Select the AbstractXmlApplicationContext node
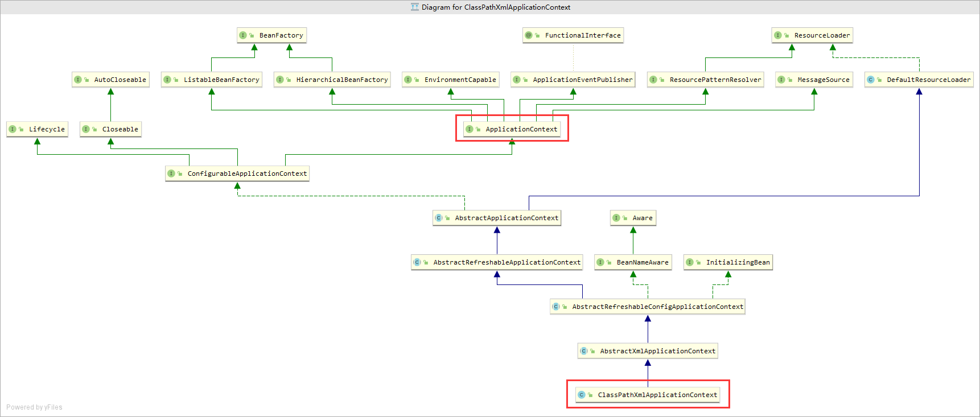Viewport: 980px width, 417px height. (648, 351)
